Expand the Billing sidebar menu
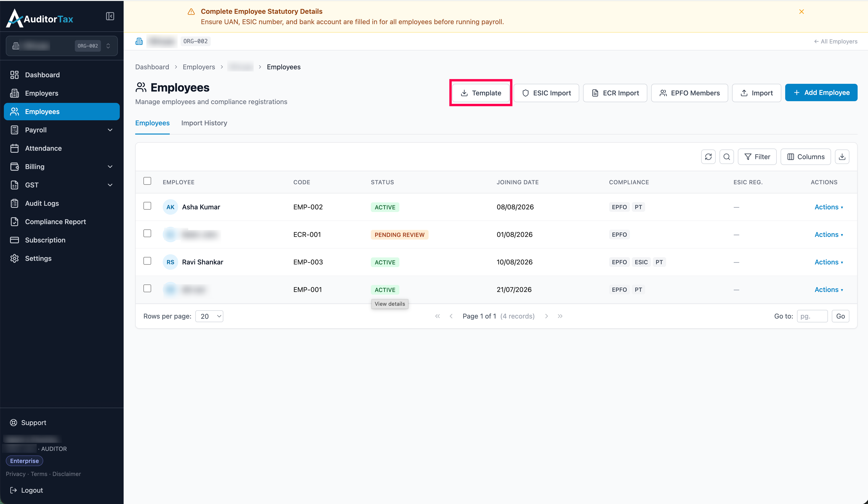The height and width of the screenshot is (504, 868). tap(62, 166)
